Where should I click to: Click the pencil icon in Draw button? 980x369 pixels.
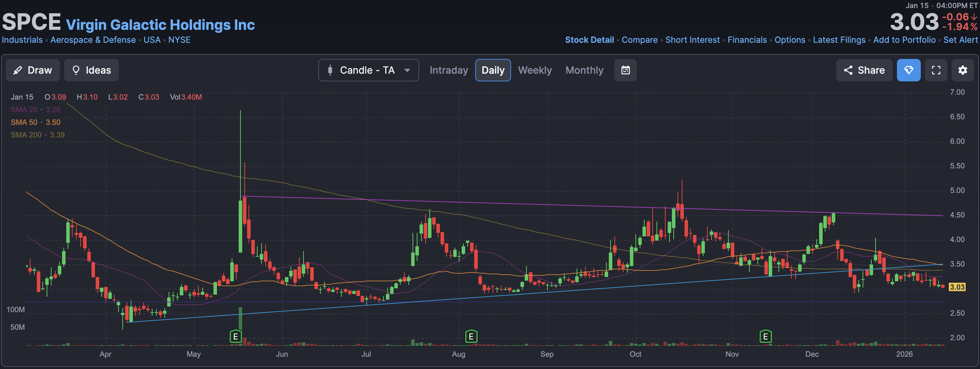click(x=18, y=70)
